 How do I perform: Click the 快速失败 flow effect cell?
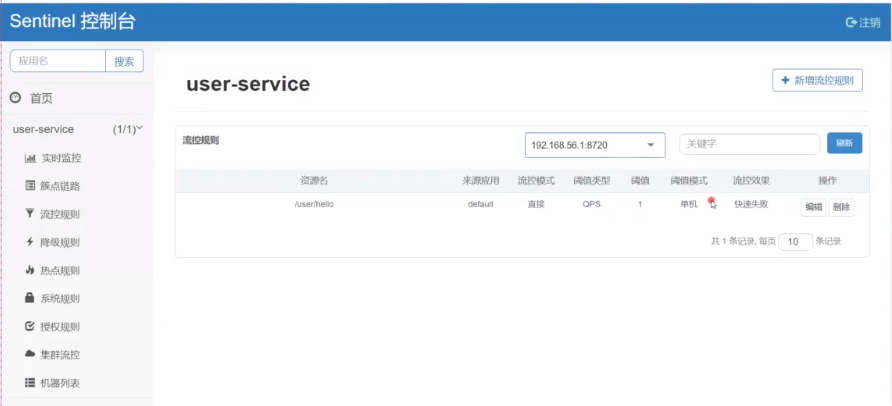coord(751,204)
